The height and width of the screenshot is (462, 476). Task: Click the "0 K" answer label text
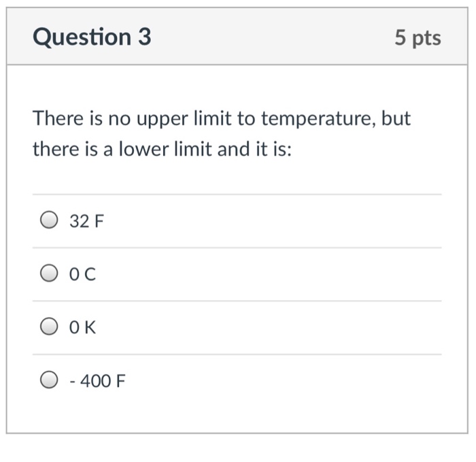[x=82, y=327]
